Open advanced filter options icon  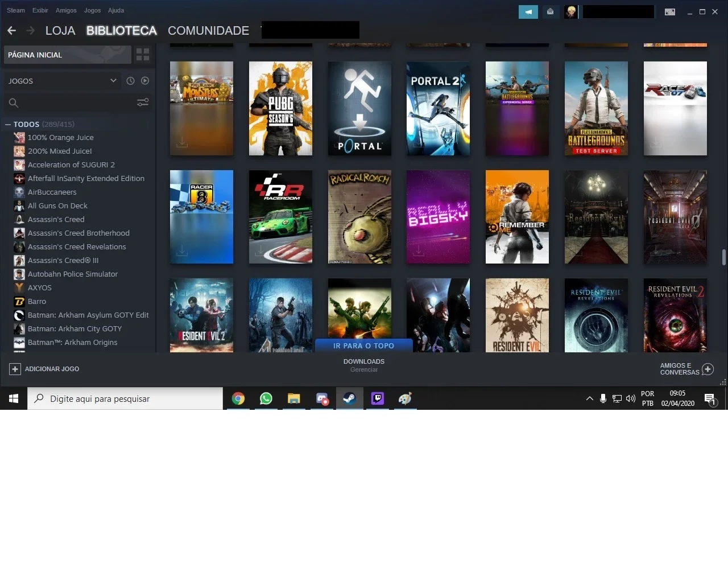(x=143, y=102)
